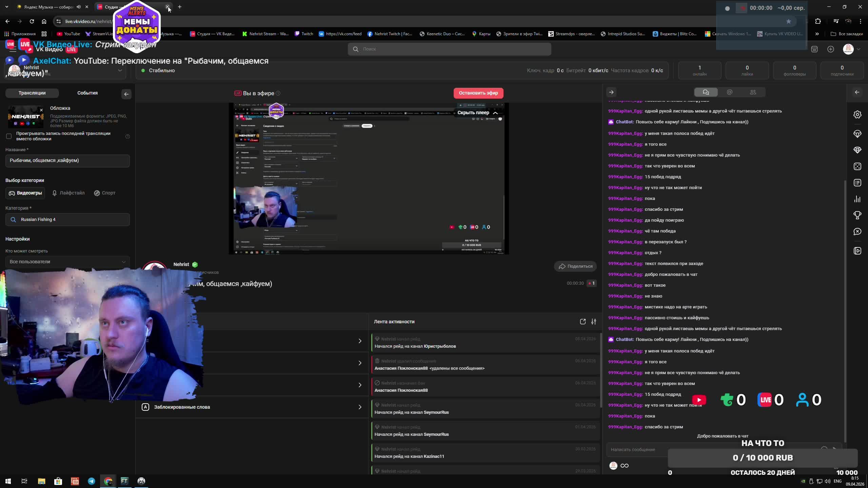Select the Спорт category type
868x488 pixels.
(x=104, y=193)
